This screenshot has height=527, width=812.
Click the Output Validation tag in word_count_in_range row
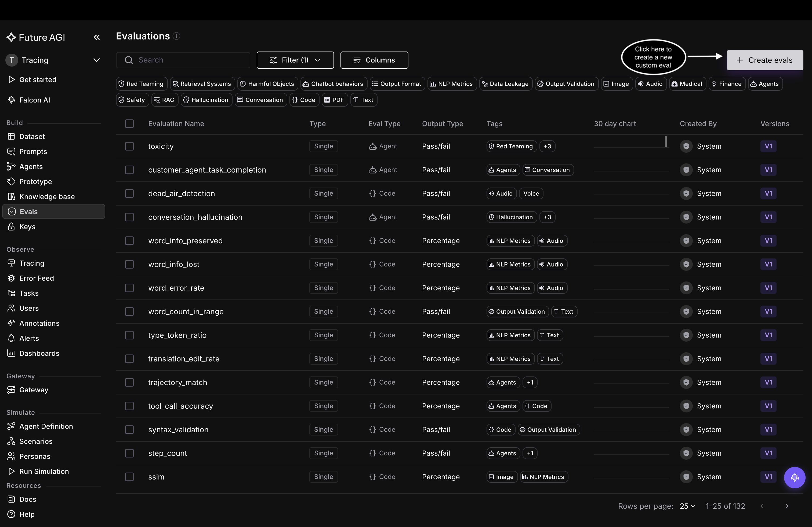(x=517, y=311)
